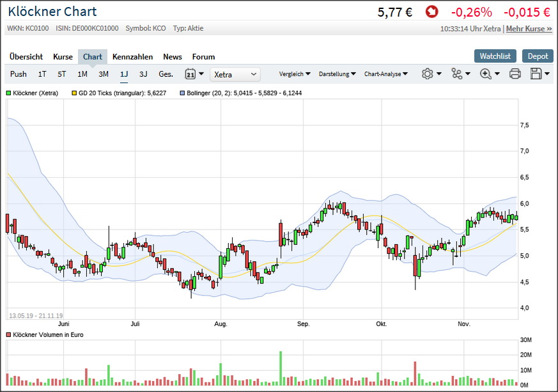Print the chart with printer icon
Screen dimensions: 558x392
(x=515, y=74)
